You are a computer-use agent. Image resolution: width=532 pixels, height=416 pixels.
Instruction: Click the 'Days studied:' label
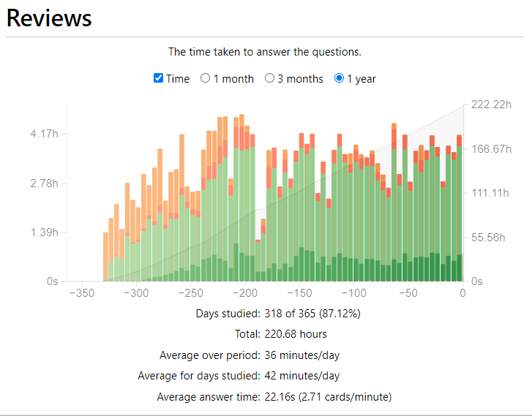[x=228, y=314]
